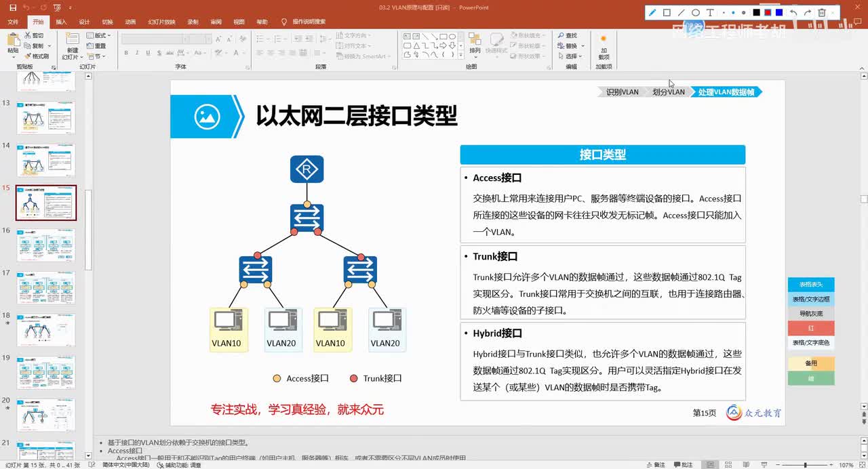The height and width of the screenshot is (469, 868).
Task: Choose the largest pen thickness dot
Action: [744, 12]
